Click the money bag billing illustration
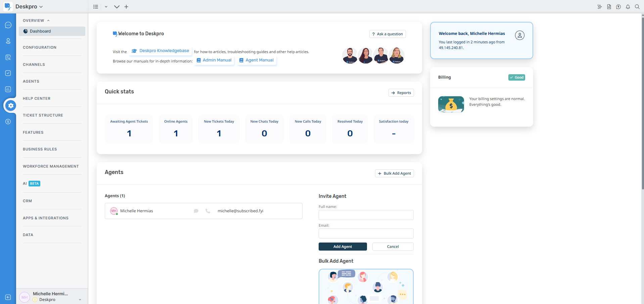The width and height of the screenshot is (644, 304). 451,104
